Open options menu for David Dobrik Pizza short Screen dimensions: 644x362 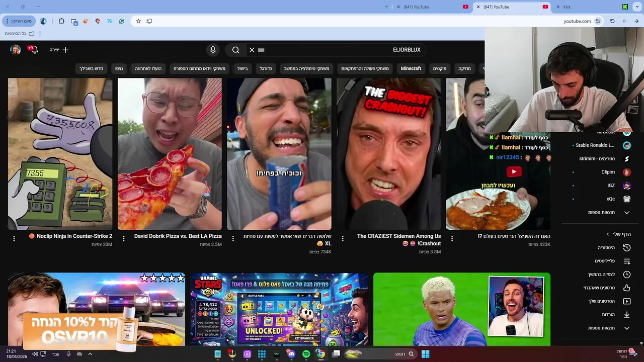(x=124, y=239)
